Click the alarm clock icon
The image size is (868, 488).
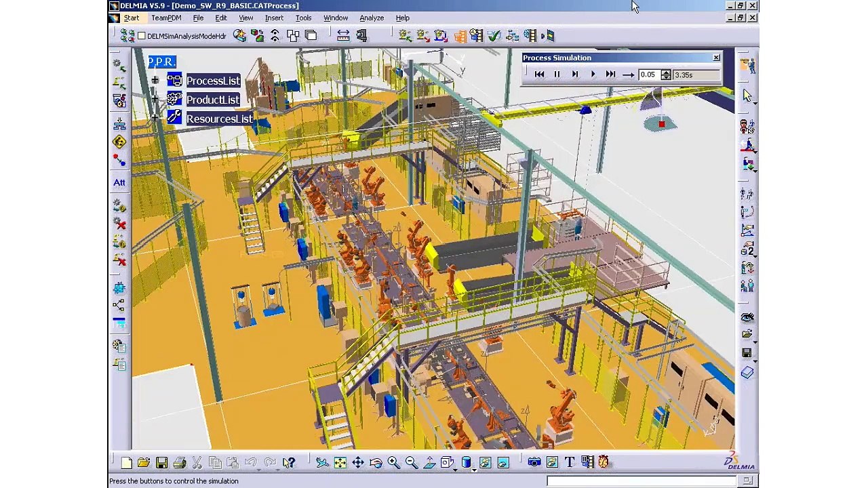[x=604, y=463]
